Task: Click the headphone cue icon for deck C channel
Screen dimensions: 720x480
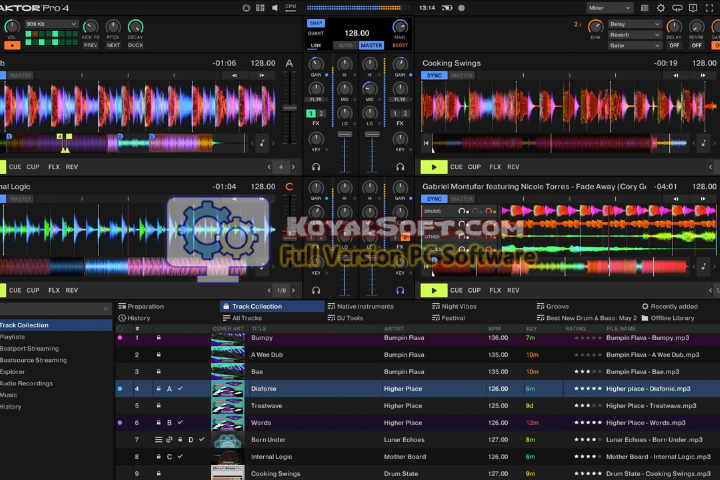Action: point(316,290)
